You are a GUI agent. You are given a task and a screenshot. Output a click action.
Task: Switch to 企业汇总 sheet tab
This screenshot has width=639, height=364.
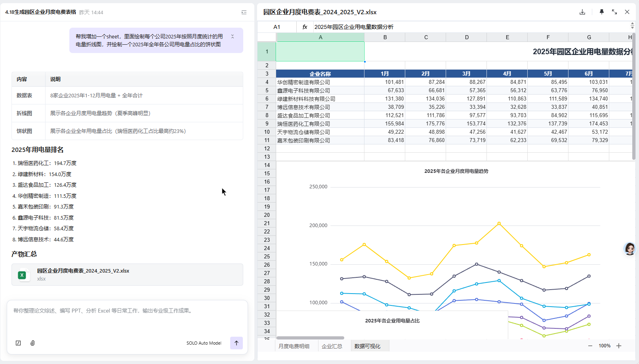point(332,346)
